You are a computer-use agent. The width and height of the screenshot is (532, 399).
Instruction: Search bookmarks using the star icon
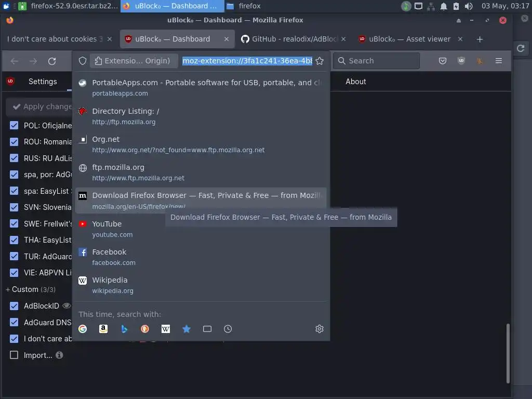click(x=187, y=329)
